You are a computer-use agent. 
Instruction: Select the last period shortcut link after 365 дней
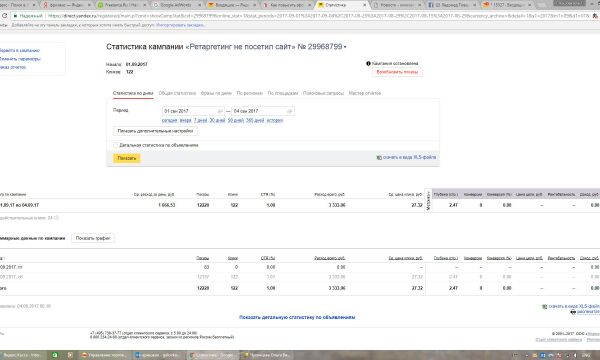pos(275,121)
